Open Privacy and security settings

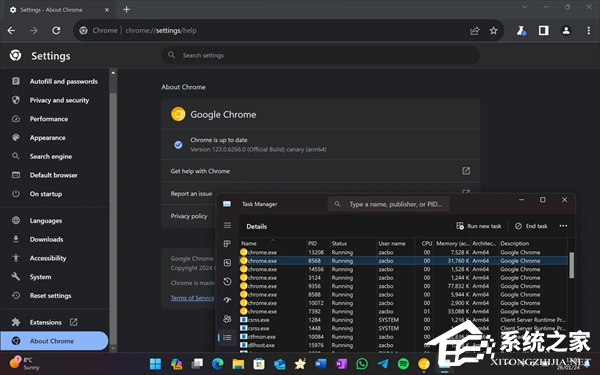[54, 100]
